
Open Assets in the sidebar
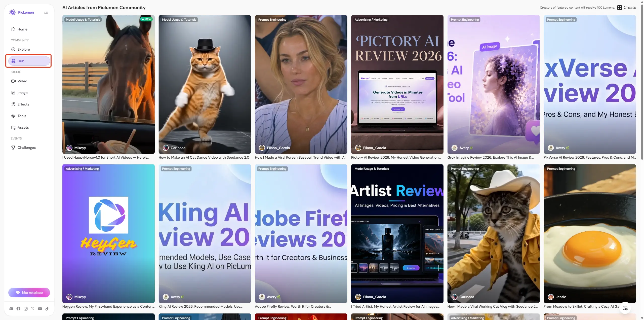[x=29, y=127]
